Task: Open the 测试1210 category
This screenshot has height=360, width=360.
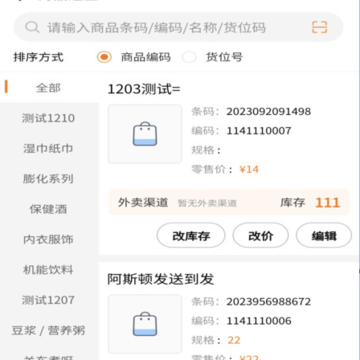Action: (49, 118)
